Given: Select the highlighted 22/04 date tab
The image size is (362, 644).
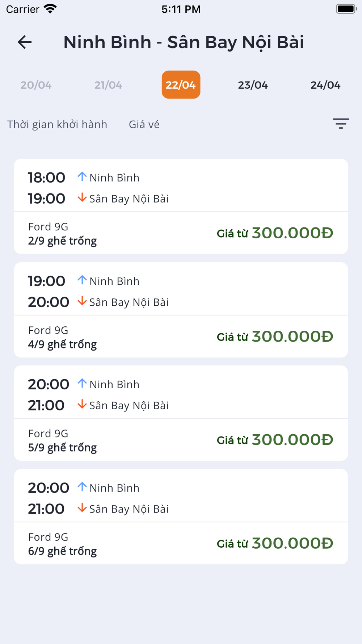Looking at the screenshot, I should pos(181,85).
